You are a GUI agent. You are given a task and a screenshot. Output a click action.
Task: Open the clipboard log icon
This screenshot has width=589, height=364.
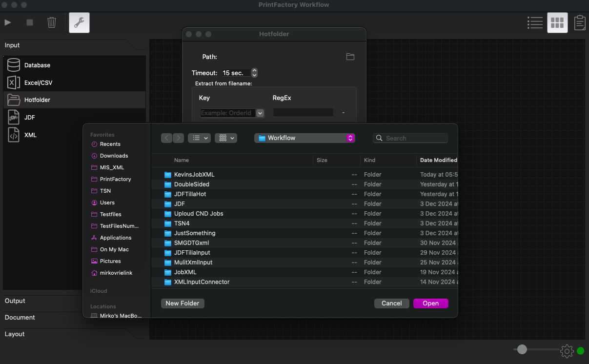point(580,22)
